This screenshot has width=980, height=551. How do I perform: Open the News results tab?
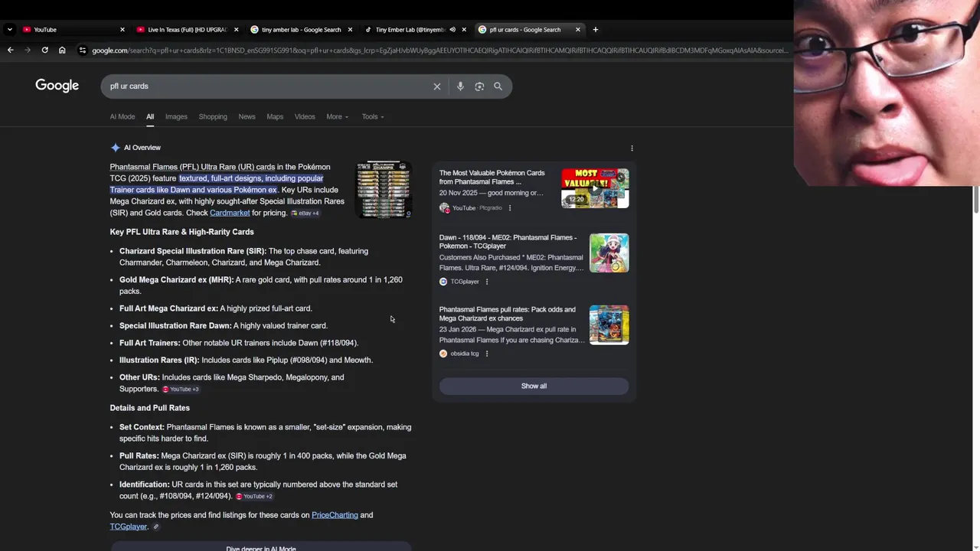pyautogui.click(x=247, y=117)
